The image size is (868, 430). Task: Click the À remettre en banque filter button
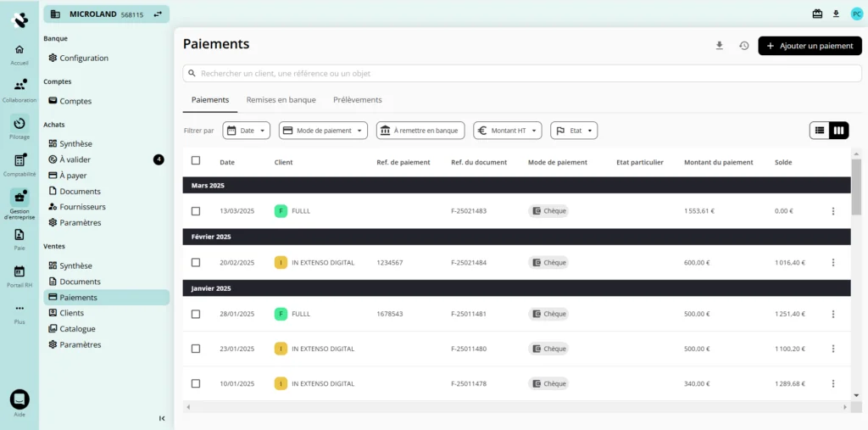click(420, 131)
